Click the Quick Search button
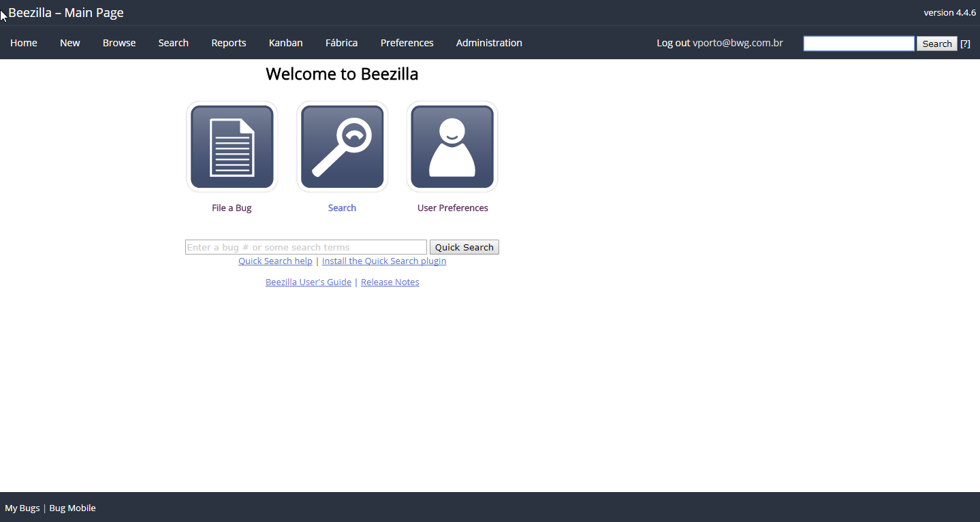This screenshot has width=980, height=522. 464,247
